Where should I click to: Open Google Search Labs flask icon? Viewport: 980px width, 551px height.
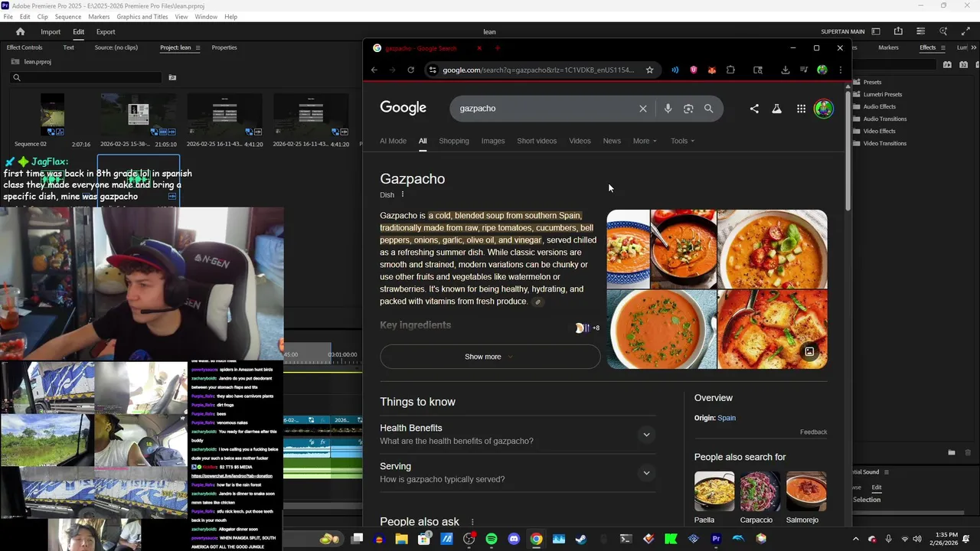click(776, 109)
